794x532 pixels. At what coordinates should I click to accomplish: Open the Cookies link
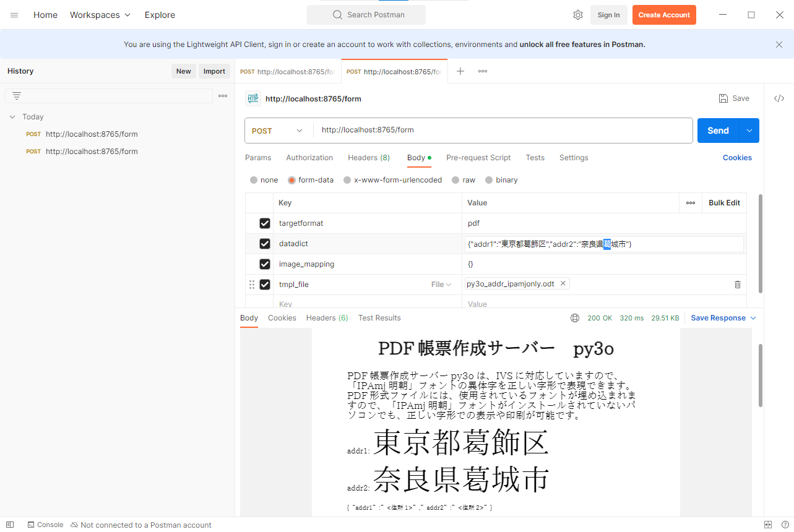[737, 158]
